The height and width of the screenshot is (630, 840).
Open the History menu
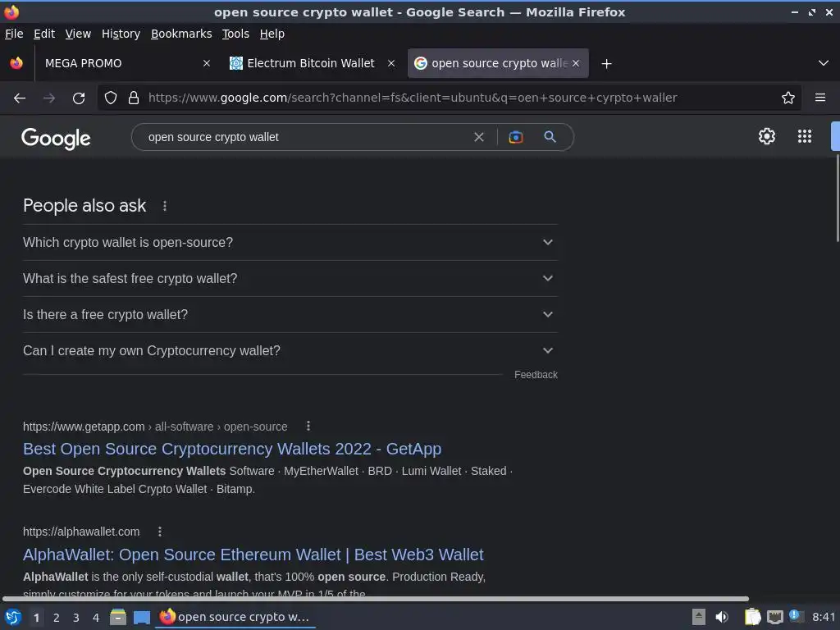click(x=121, y=34)
